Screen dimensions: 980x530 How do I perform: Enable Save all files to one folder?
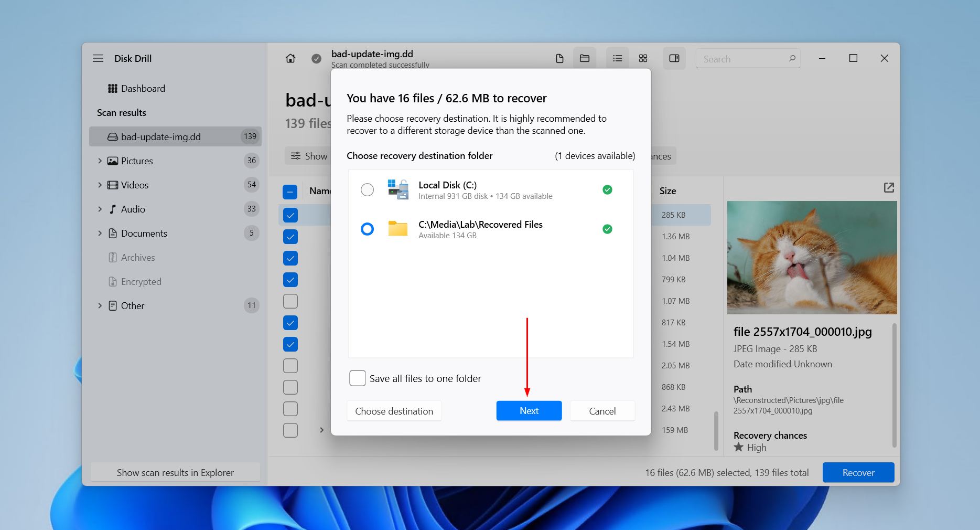[358, 378]
